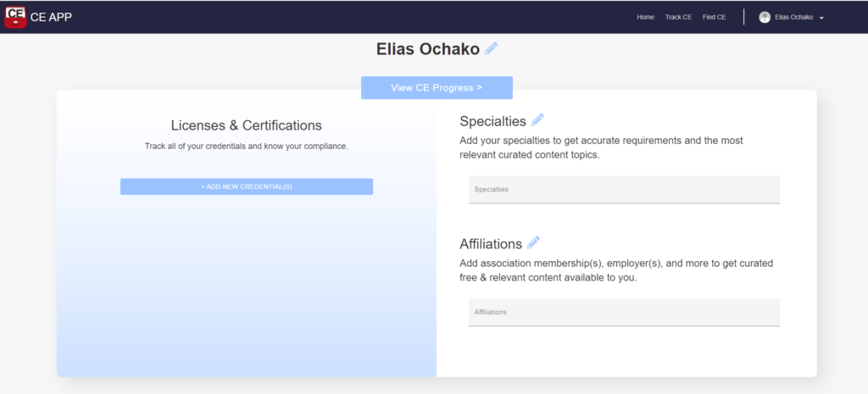This screenshot has width=868, height=394.
Task: Click the pencil icon beside Affiliations
Action: point(533,242)
